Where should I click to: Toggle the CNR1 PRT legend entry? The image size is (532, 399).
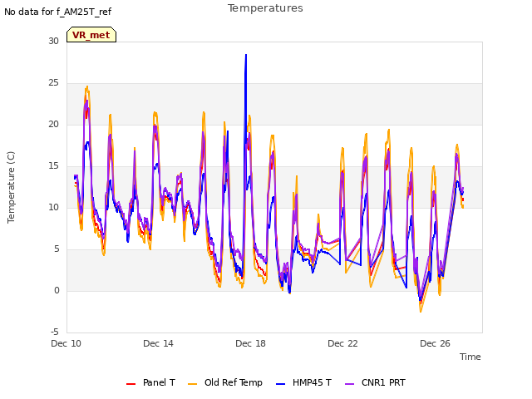coord(375,382)
